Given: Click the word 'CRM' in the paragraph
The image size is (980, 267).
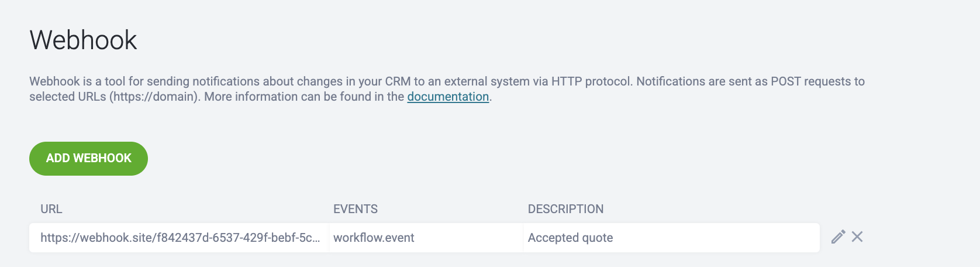Looking at the screenshot, I should [x=398, y=81].
